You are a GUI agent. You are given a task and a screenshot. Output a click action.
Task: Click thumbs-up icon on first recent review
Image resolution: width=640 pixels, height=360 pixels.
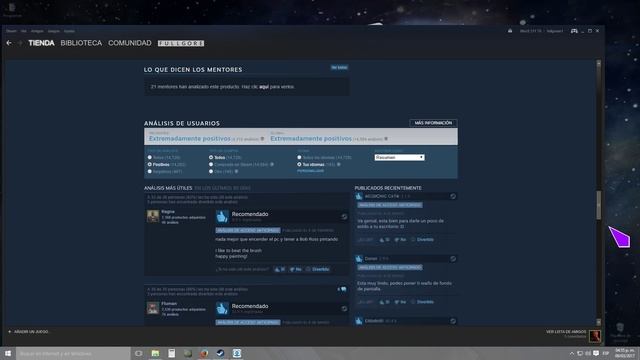tap(359, 196)
